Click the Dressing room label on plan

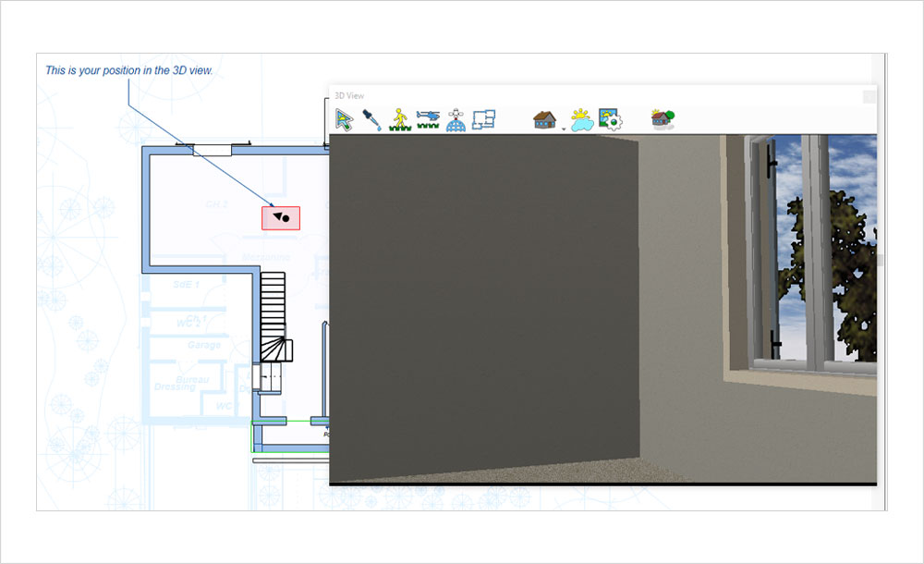click(x=175, y=387)
